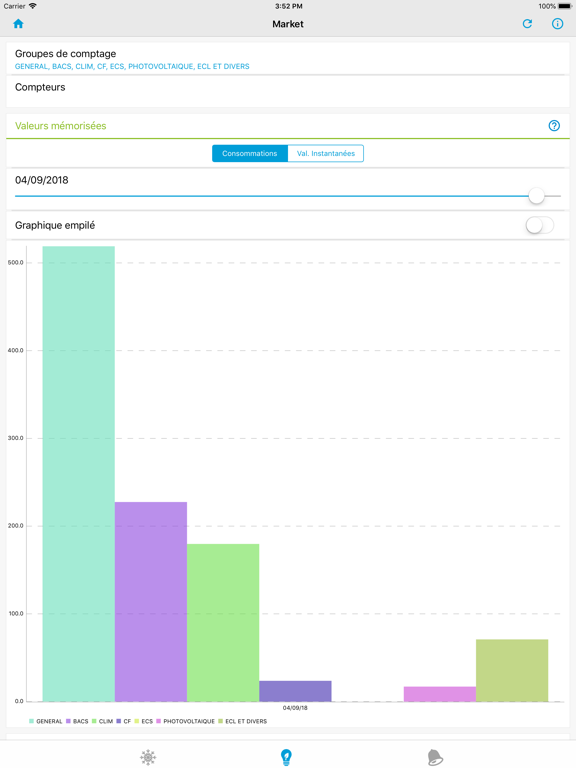
Task: Open the Compteurs row
Action: [x=288, y=91]
